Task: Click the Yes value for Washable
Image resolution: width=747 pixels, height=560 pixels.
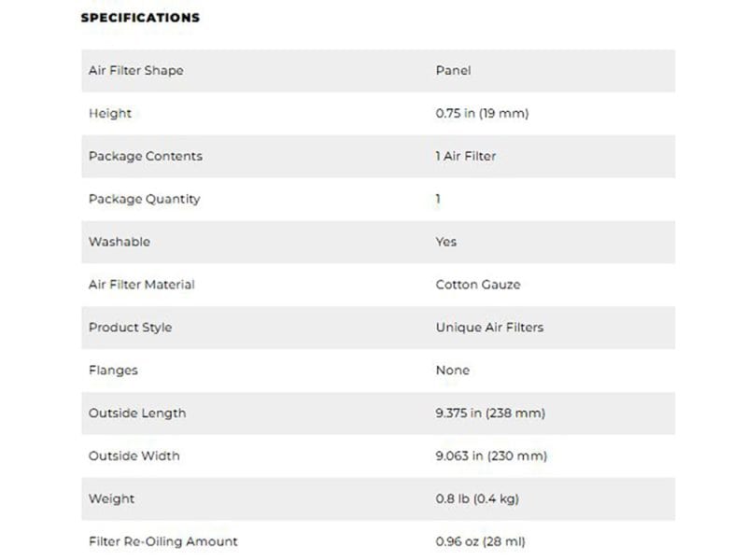Action: point(446,242)
